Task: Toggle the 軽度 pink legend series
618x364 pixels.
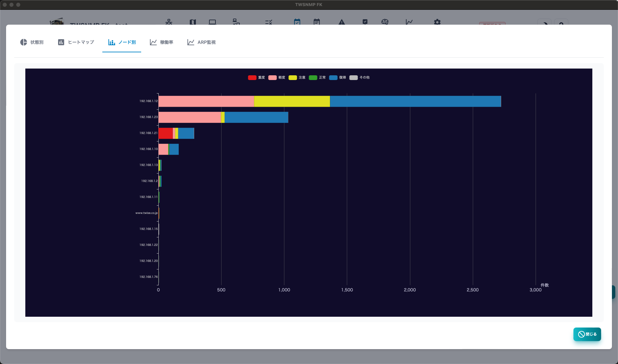Action: [277, 78]
